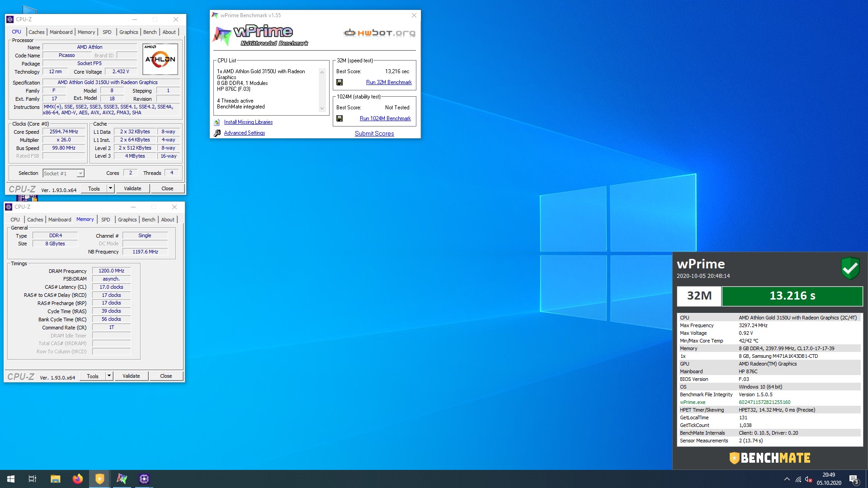Click Advanced Settings link
Screen dimensions: 868x488
tap(245, 133)
